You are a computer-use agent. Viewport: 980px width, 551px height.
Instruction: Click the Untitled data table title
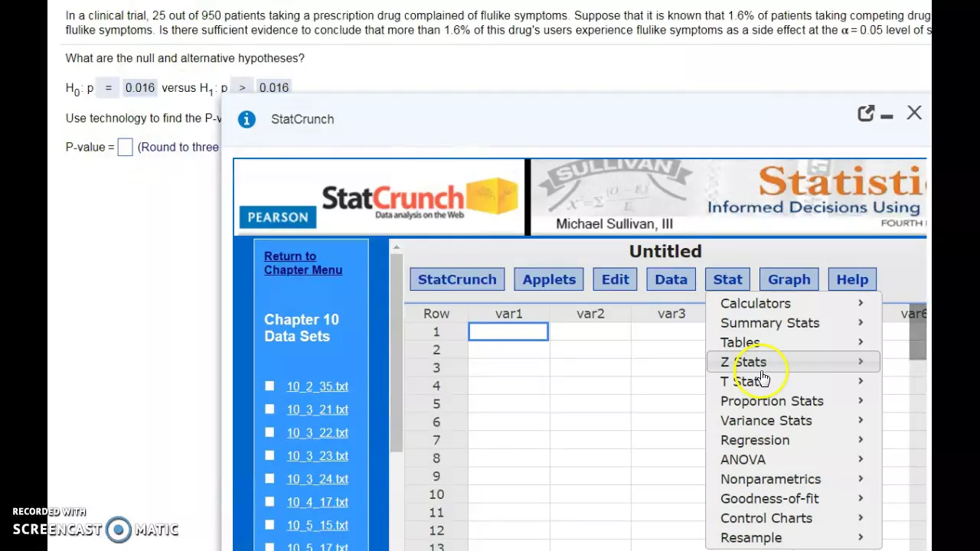(x=665, y=251)
